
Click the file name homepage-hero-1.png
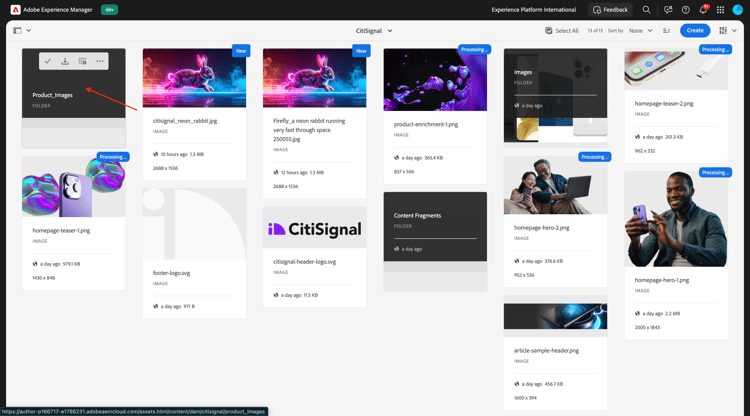click(662, 280)
